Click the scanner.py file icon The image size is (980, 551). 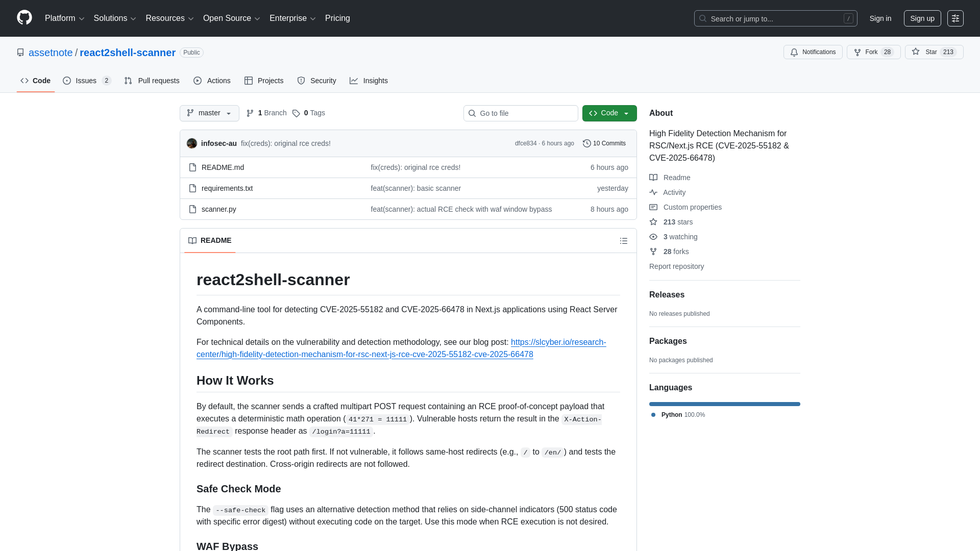pos(192,209)
